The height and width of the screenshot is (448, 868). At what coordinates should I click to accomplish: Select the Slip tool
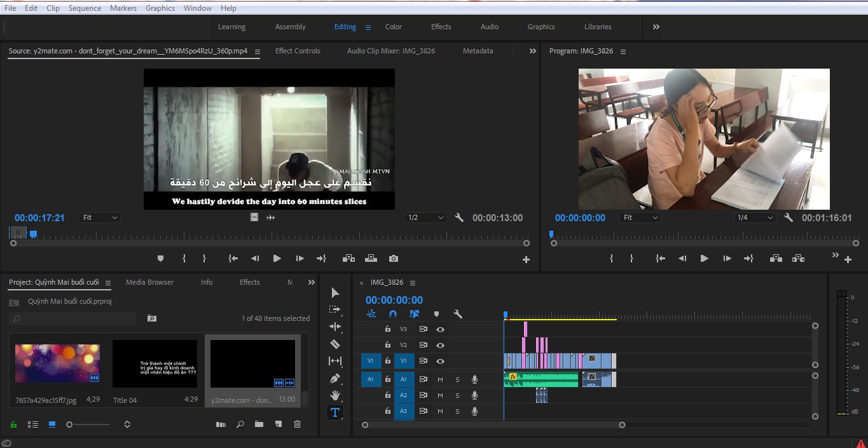pos(335,361)
